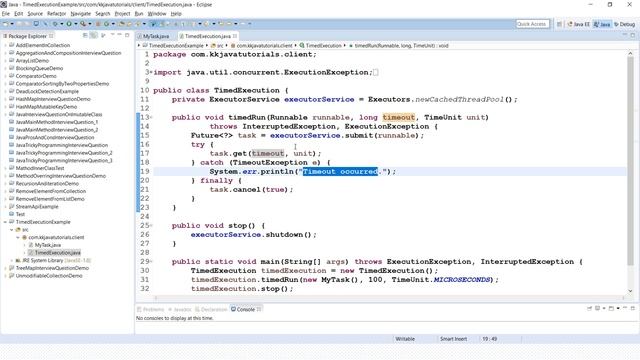Minimize the editor area
This screenshot has height=360, width=640.
click(625, 35)
